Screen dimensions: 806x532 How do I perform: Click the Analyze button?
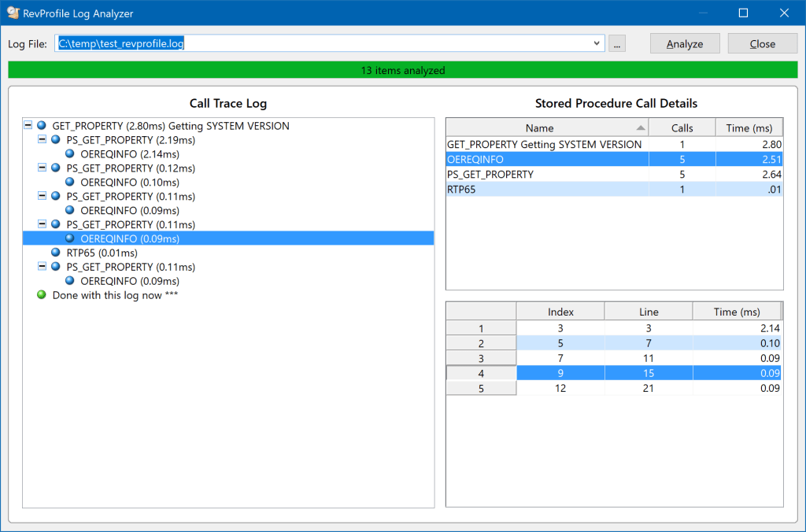[684, 43]
